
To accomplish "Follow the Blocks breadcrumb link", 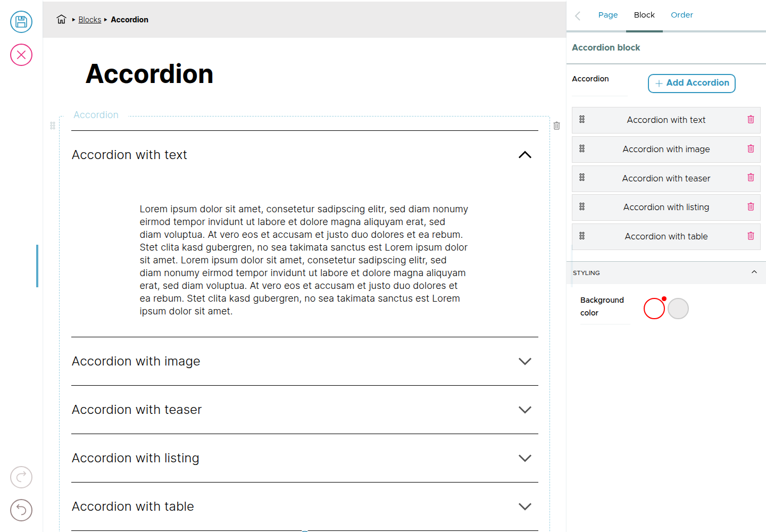I will (90, 20).
